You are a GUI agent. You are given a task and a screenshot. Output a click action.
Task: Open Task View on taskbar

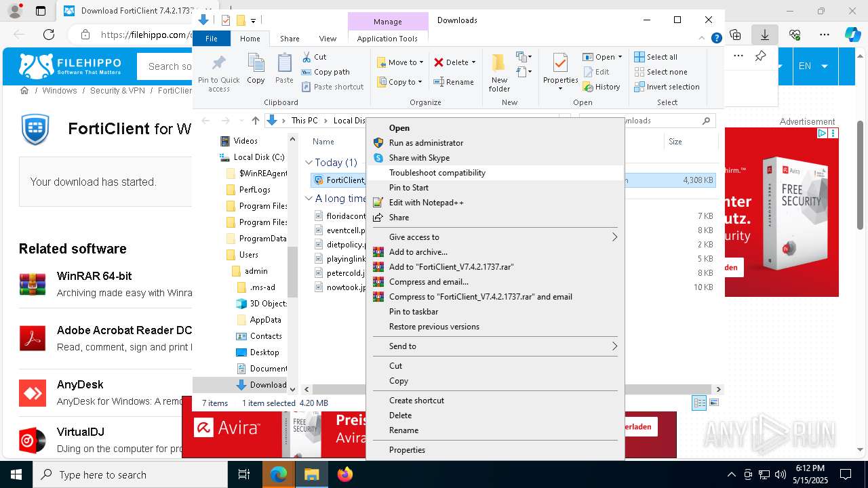[x=244, y=475]
